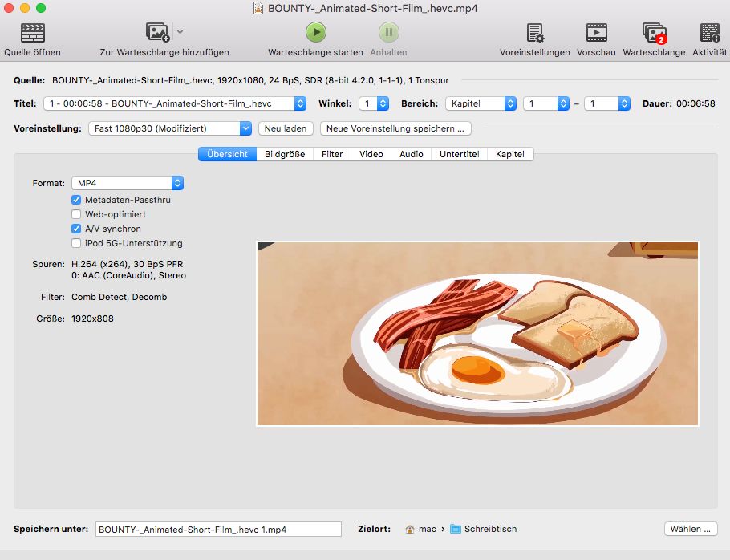Click the Dauer value 00:06:58
Viewport: 730px width, 560px height.
pos(696,103)
